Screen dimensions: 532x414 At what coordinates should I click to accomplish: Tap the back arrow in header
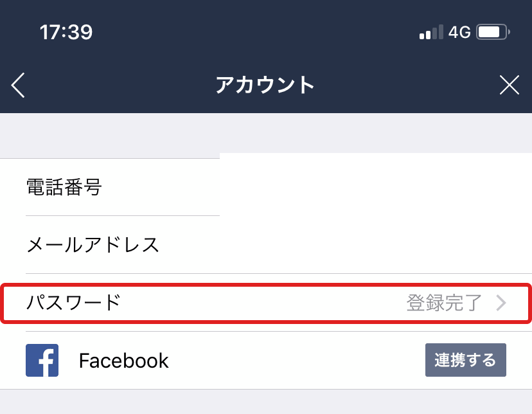(x=18, y=85)
